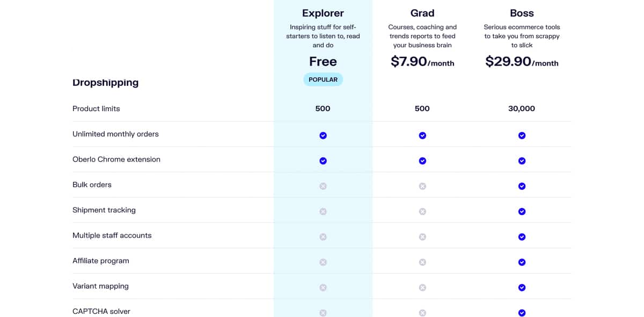Screen dimensions: 644x317
Task: Click the Explorer plan checkmark for Unlimited monthly orders
Action: pos(323,135)
